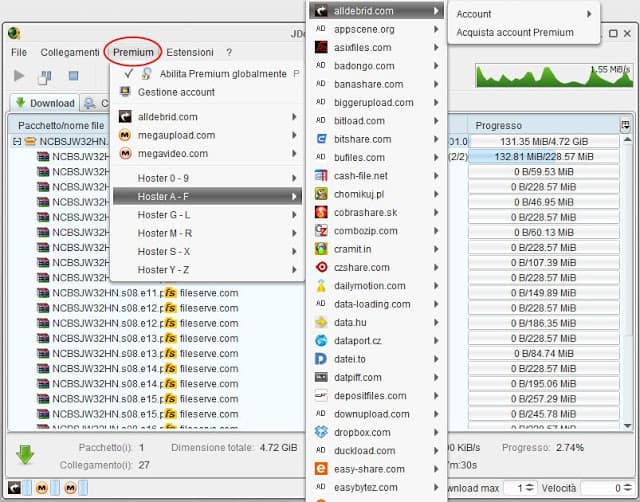
Task: Select Hoster A - F menu entry
Action: coord(207,196)
